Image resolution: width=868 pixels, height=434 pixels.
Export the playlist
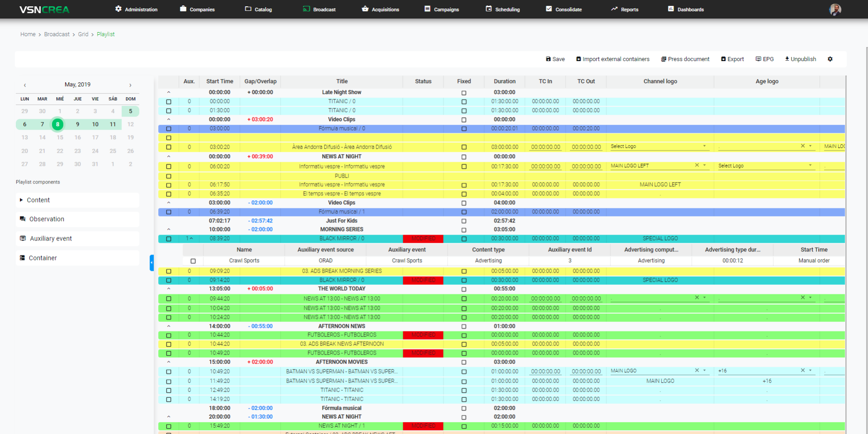(x=732, y=59)
